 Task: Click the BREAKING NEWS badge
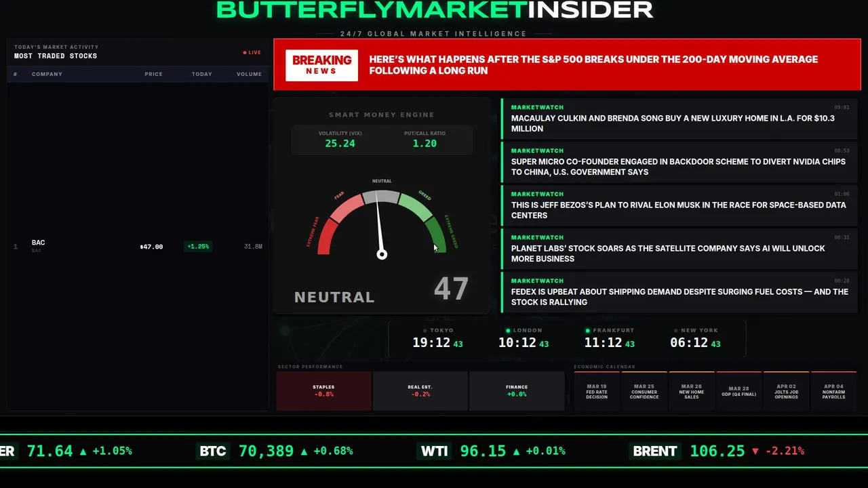[321, 65]
